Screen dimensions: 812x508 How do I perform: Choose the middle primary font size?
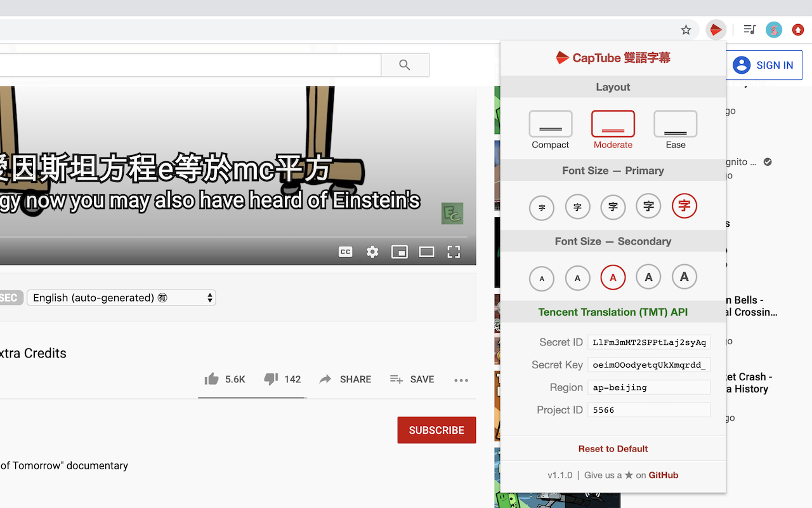click(613, 207)
